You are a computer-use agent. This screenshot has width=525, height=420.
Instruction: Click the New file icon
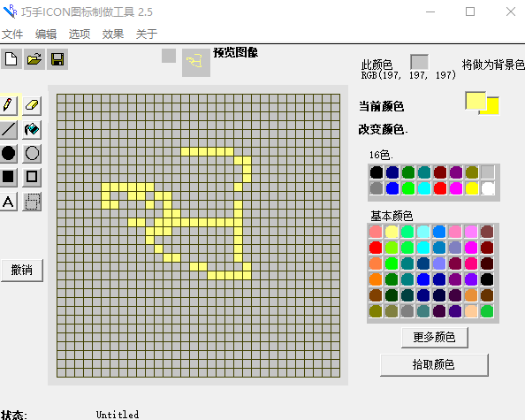point(11,59)
